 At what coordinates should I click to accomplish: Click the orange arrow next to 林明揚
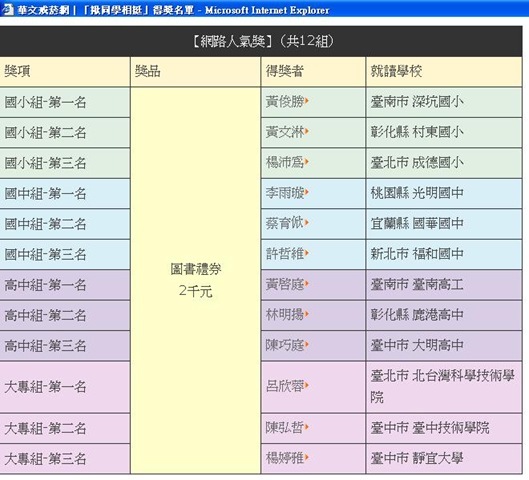[307, 314]
